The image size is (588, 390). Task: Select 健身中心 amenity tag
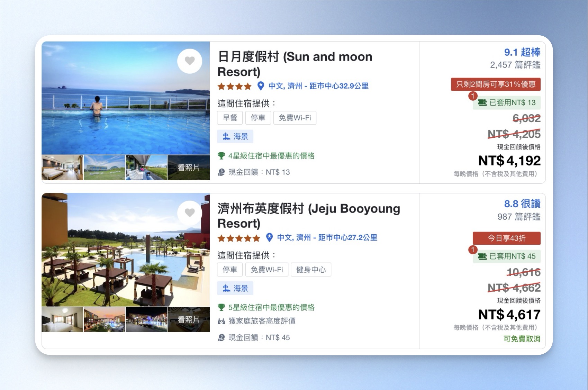pyautogui.click(x=311, y=270)
